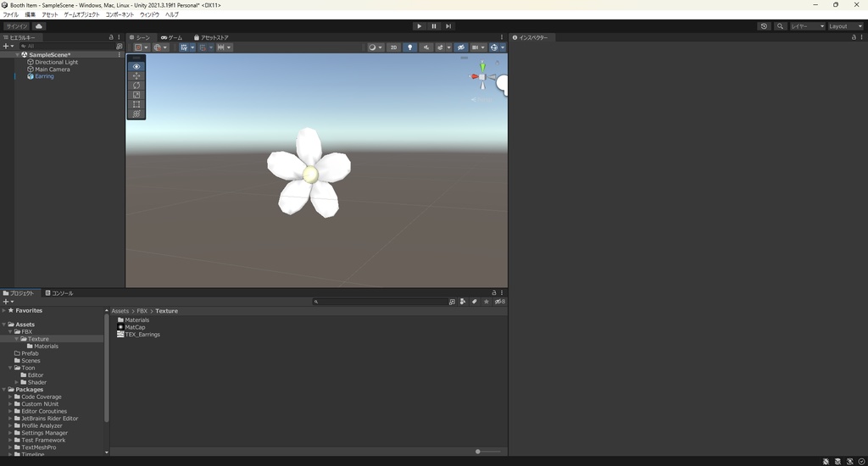Switch to the ゲーム (Game) tab
This screenshot has height=466, width=868.
[171, 37]
